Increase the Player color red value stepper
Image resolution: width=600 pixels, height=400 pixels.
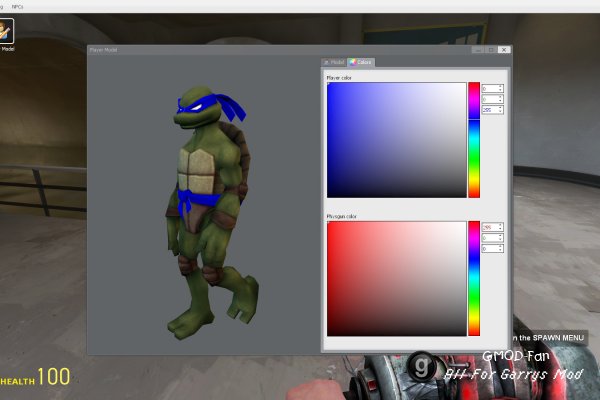click(x=500, y=87)
